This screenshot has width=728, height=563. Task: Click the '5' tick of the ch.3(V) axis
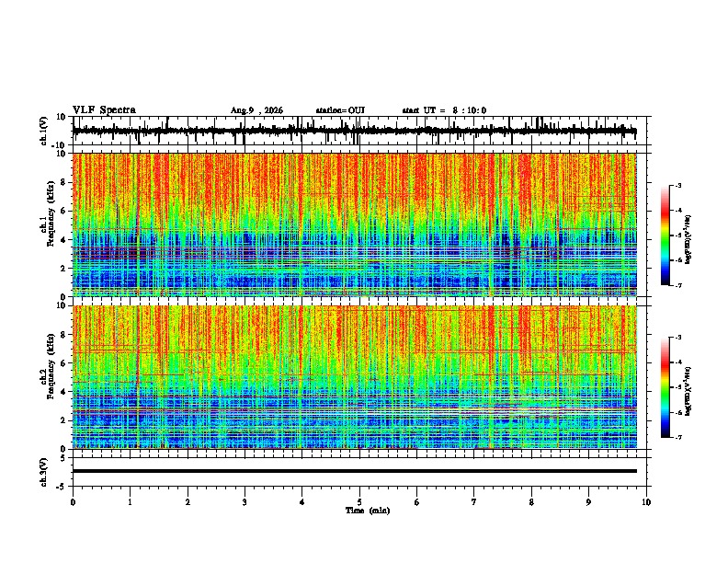click(x=64, y=458)
